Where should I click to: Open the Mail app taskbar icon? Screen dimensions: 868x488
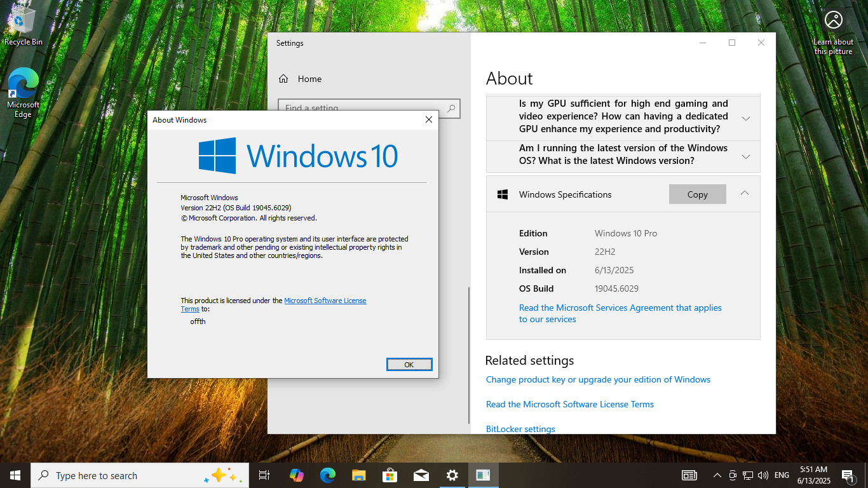[421, 475]
